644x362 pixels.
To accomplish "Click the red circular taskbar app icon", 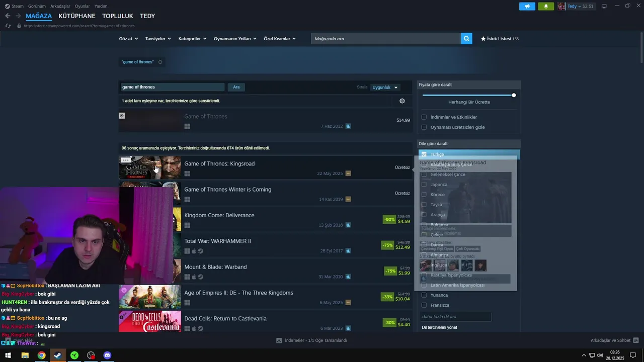I will point(91,355).
